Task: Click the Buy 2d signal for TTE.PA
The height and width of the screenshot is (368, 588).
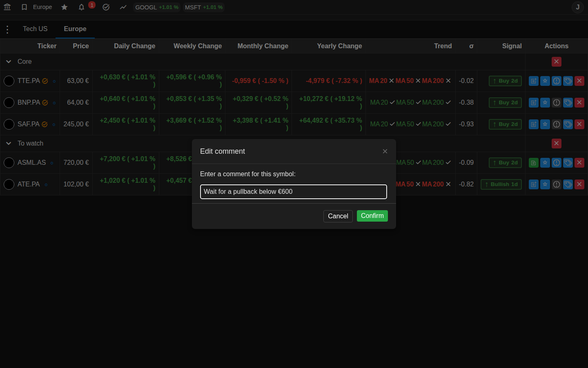Action: (x=505, y=81)
